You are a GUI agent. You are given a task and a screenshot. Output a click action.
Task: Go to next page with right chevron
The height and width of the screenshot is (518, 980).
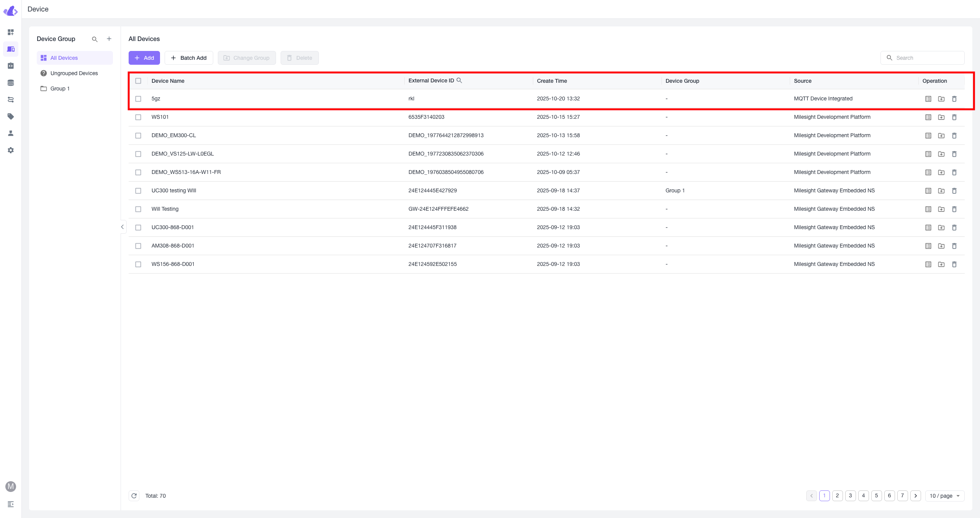pos(916,496)
